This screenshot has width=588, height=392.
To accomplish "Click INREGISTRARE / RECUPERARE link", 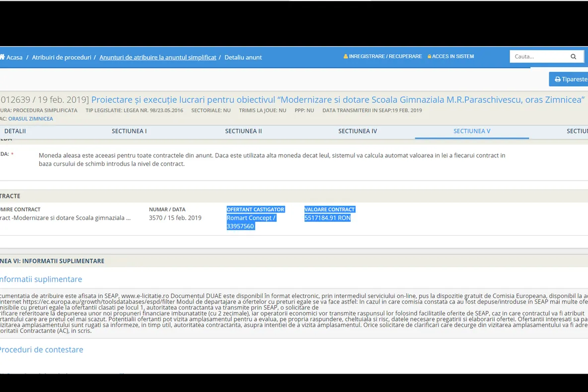I will 385,56.
